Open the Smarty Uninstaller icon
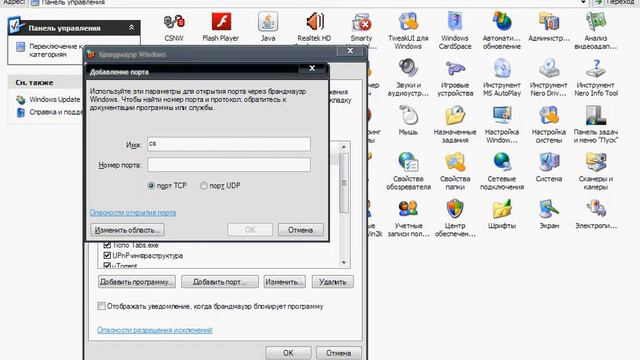The width and height of the screenshot is (640, 360). tap(361, 22)
